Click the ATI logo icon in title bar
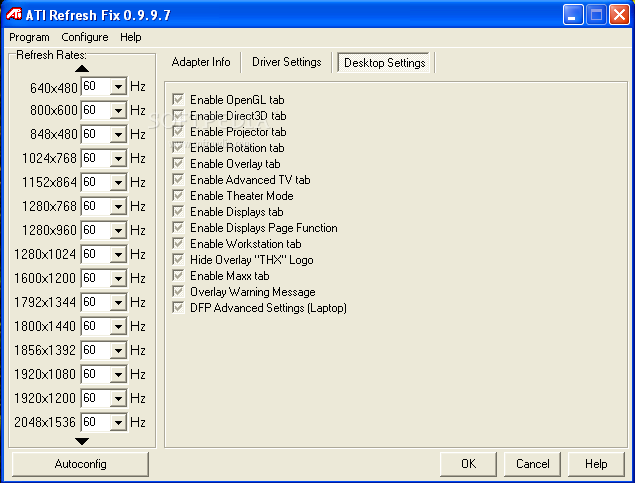Image resolution: width=635 pixels, height=483 pixels. coord(14,14)
